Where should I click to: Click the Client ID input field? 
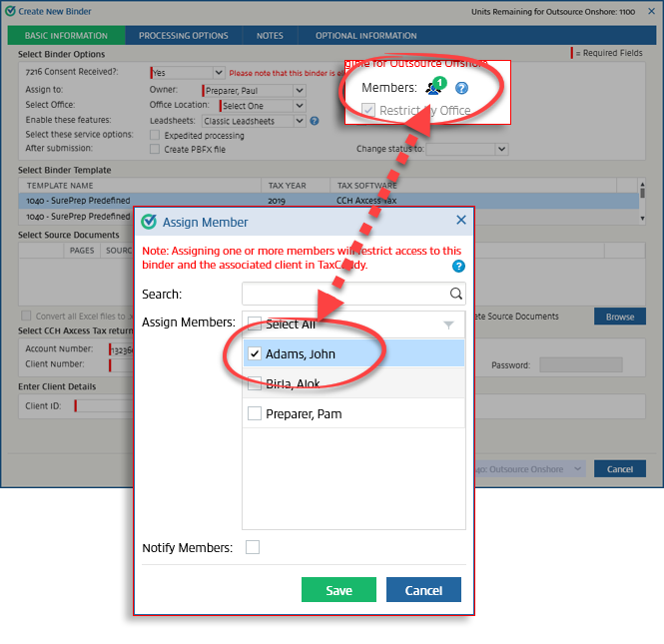coord(104,406)
